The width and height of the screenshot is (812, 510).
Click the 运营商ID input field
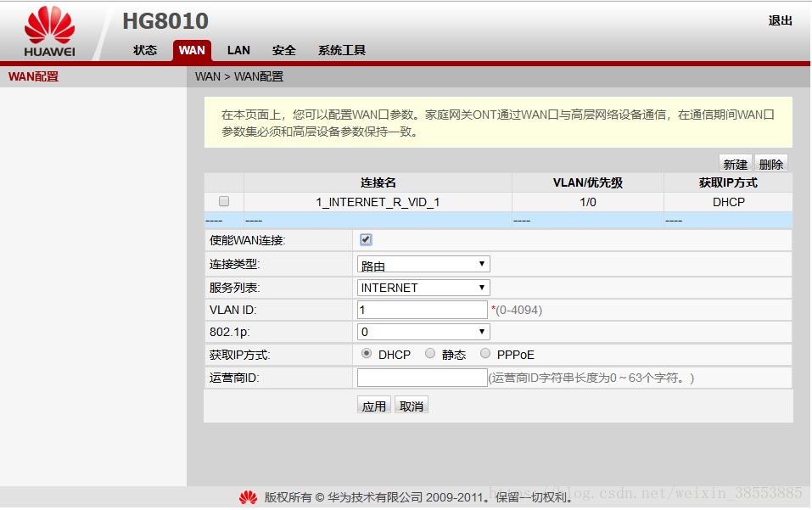422,378
